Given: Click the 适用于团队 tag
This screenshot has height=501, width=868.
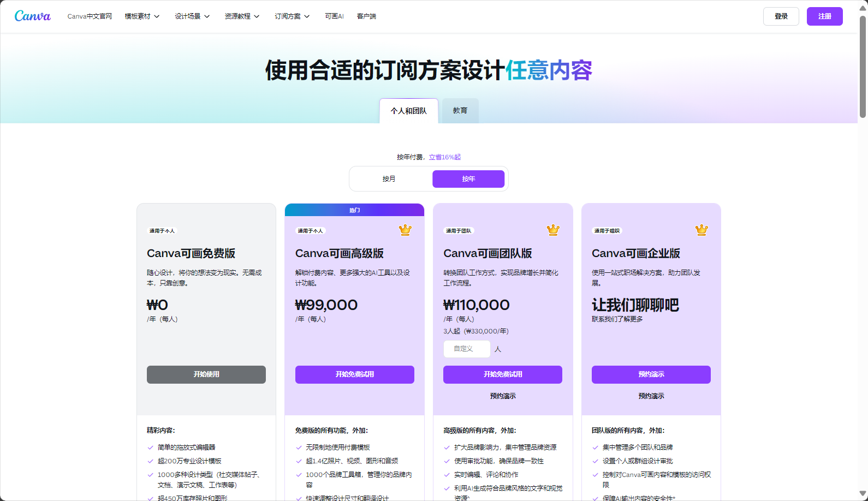Looking at the screenshot, I should click(x=459, y=231).
